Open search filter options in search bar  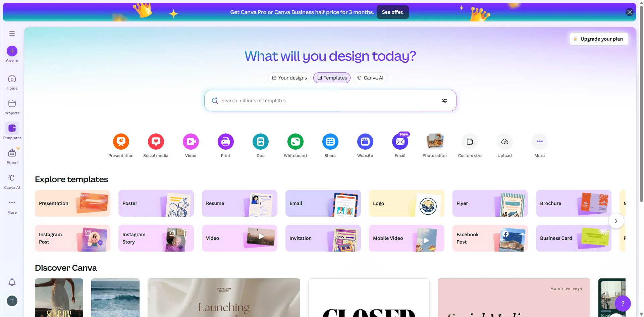coord(444,101)
